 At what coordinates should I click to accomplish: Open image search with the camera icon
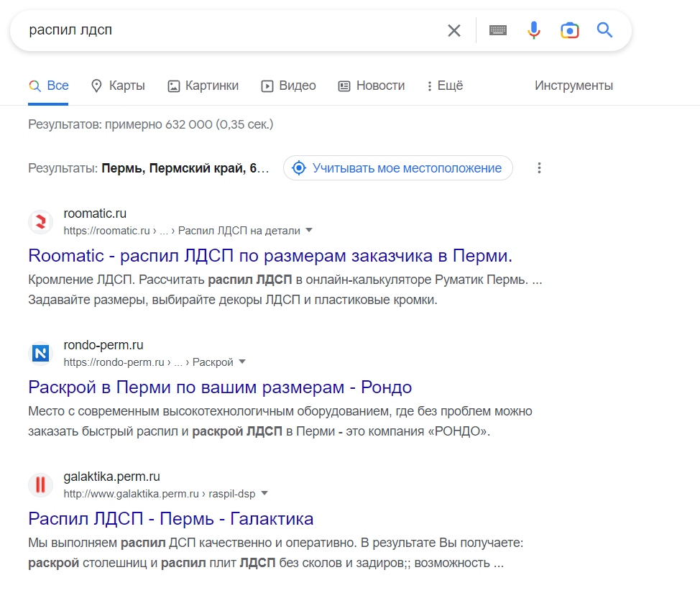570,30
